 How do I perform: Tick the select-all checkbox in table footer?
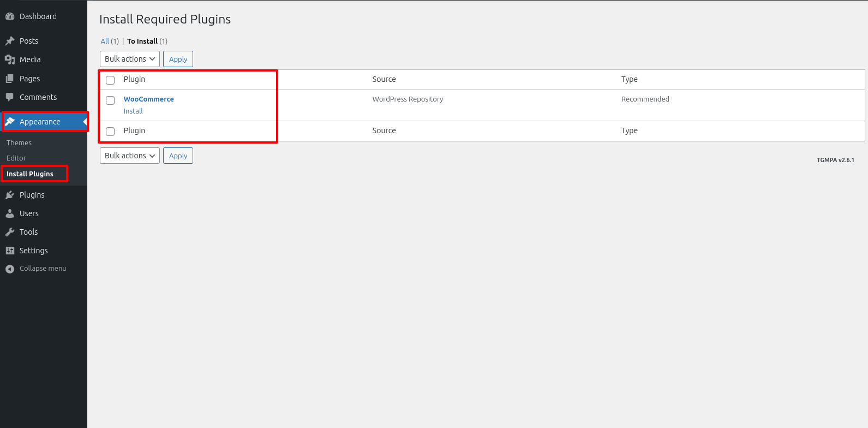[110, 132]
